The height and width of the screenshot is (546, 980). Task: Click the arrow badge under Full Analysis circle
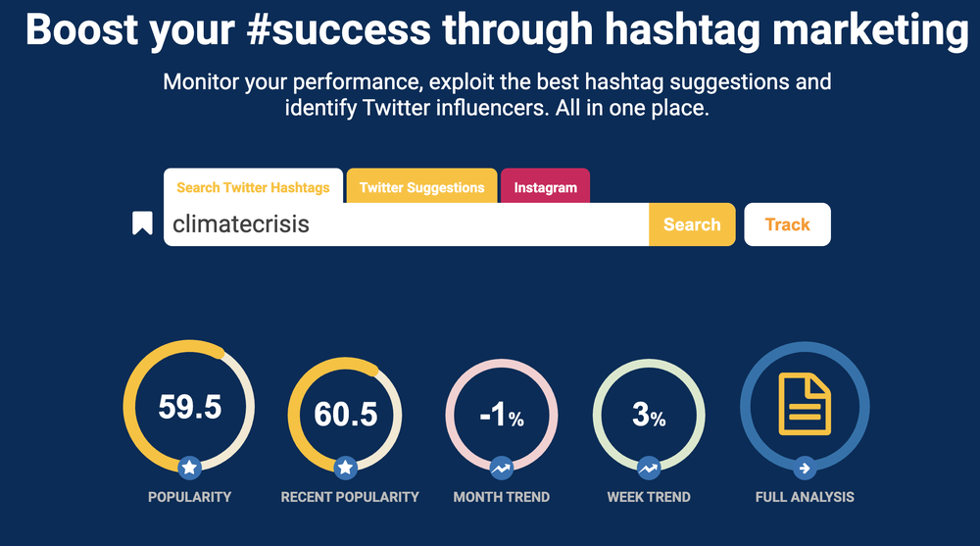(804, 468)
